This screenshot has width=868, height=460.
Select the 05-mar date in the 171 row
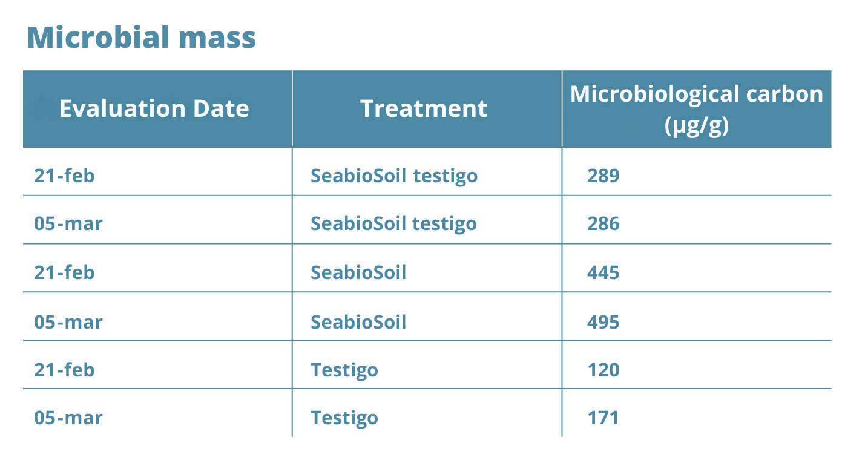(68, 418)
